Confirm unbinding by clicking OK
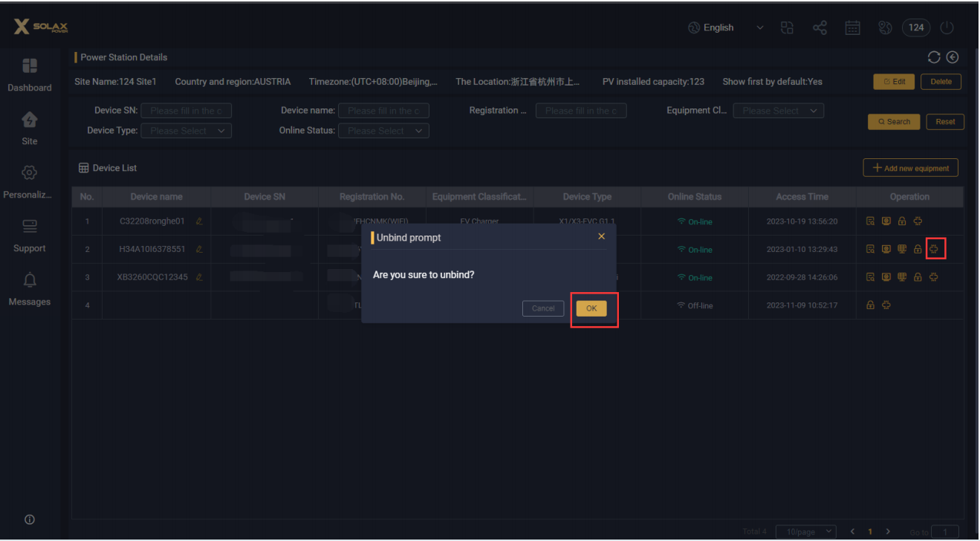980x541 pixels. click(x=591, y=308)
